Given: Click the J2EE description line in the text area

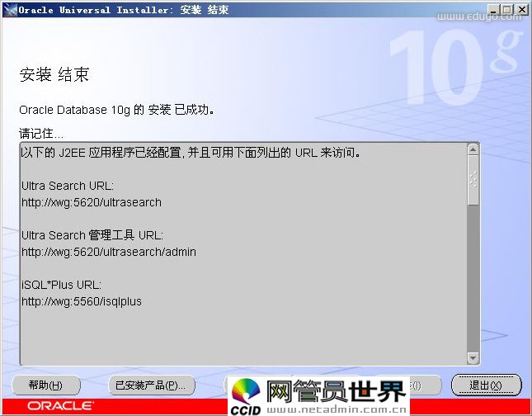Looking at the screenshot, I should (190, 153).
